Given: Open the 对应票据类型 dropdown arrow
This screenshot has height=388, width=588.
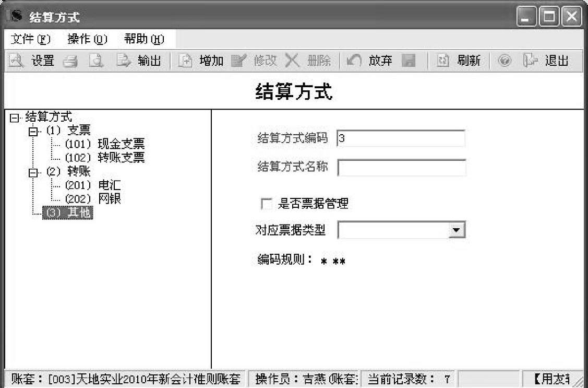Looking at the screenshot, I should (x=457, y=230).
